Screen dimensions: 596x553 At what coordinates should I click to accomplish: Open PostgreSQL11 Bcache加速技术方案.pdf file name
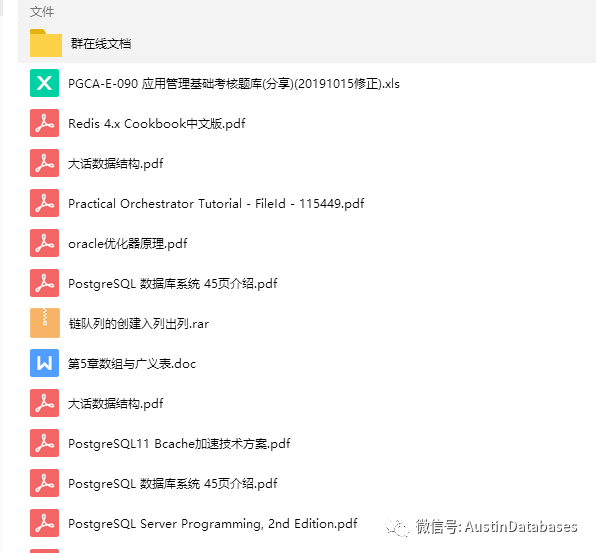(179, 444)
